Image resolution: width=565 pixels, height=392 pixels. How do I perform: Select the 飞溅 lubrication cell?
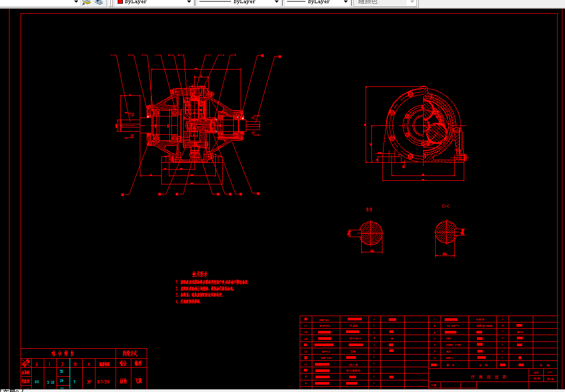click(138, 381)
